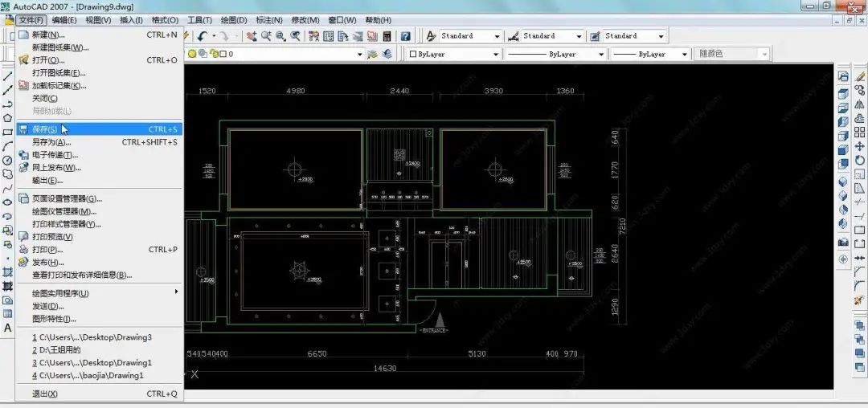The image size is (868, 408).
Task: Click the 14630 dimension text in drawing
Action: click(385, 368)
